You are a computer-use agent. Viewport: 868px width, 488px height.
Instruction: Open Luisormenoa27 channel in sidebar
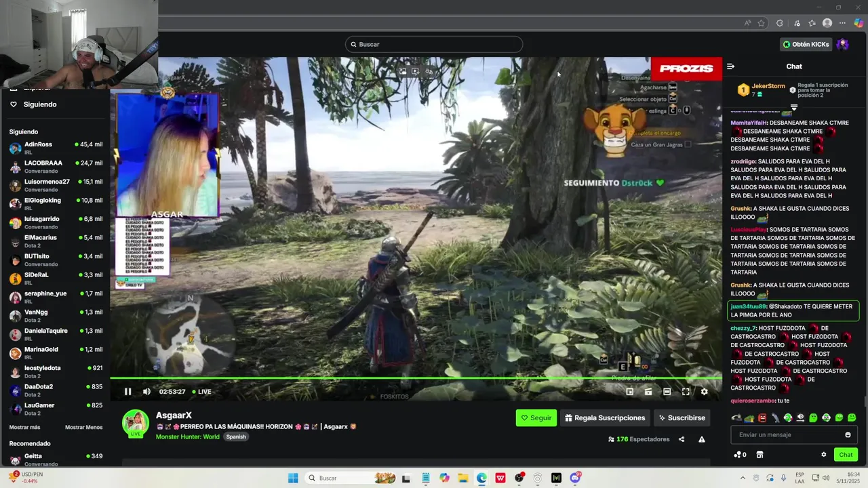pyautogui.click(x=56, y=185)
